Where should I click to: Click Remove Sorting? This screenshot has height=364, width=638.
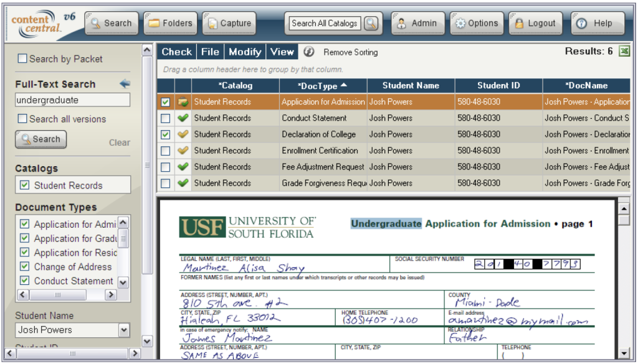[351, 52]
